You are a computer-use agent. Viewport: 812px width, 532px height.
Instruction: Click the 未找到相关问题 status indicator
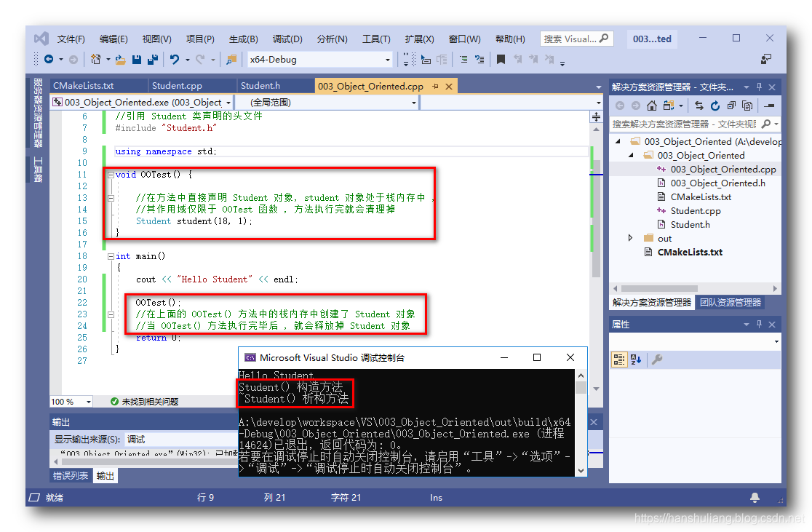[145, 402]
